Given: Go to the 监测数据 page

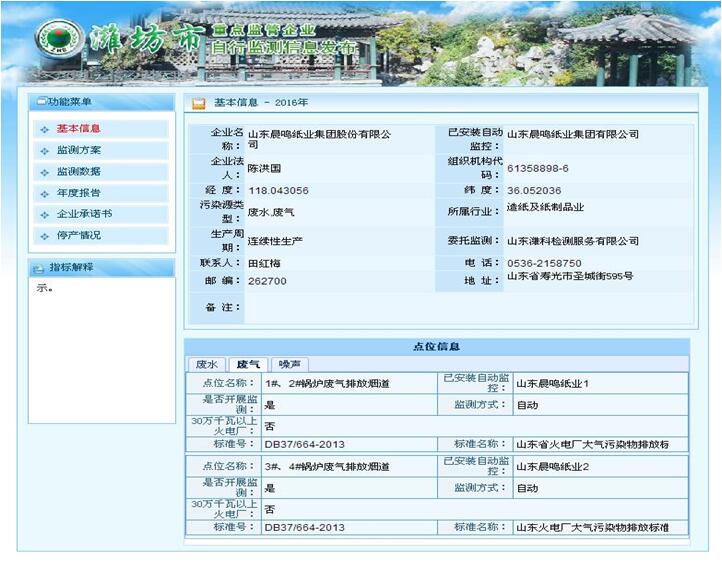Looking at the screenshot, I should [78, 172].
